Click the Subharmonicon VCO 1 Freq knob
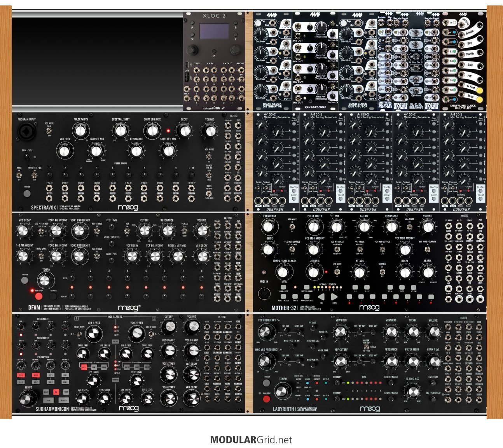Viewport: 503px width, 448px height. pos(93,334)
